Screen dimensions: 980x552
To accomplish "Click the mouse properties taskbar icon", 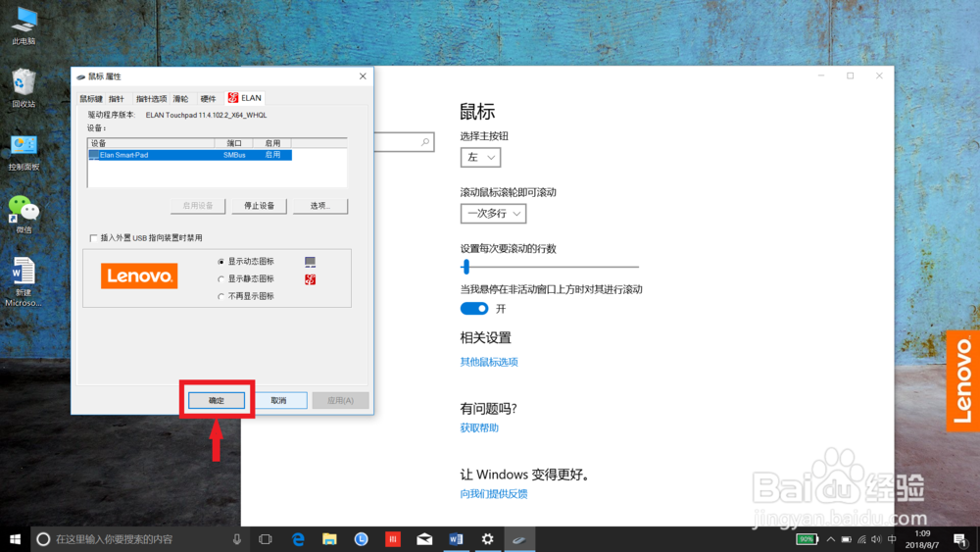I will pyautogui.click(x=518, y=539).
